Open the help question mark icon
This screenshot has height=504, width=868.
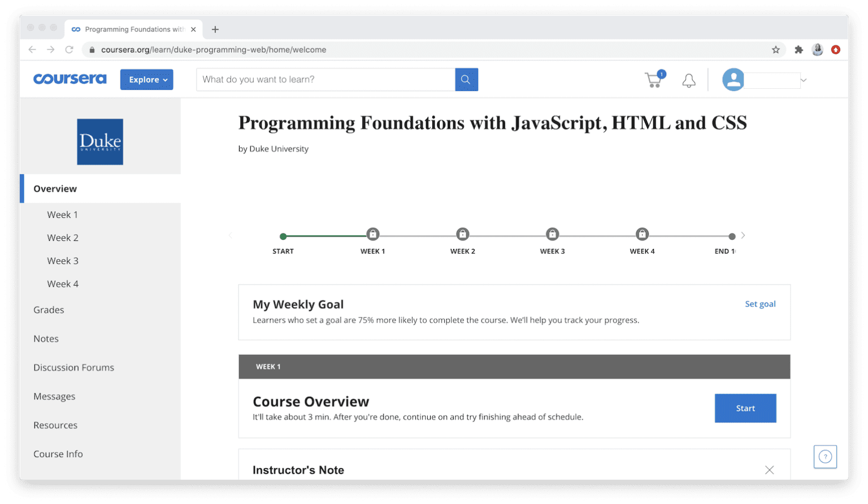coord(825,456)
